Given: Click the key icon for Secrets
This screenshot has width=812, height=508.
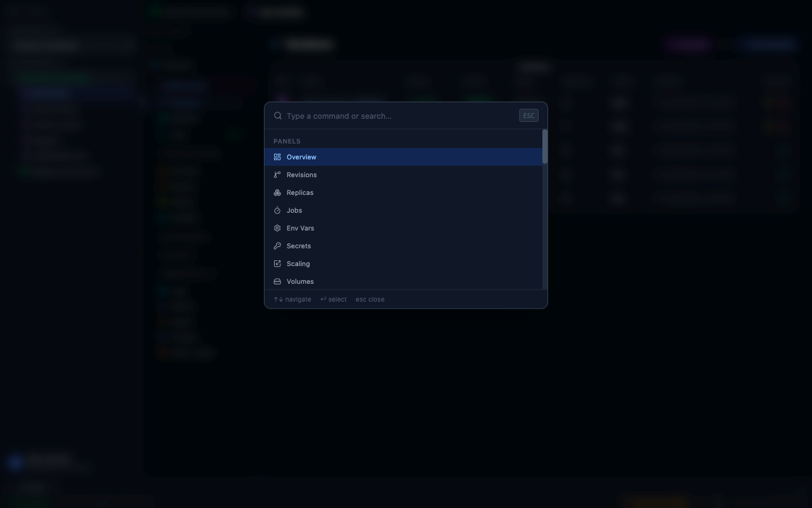Looking at the screenshot, I should click(x=277, y=245).
